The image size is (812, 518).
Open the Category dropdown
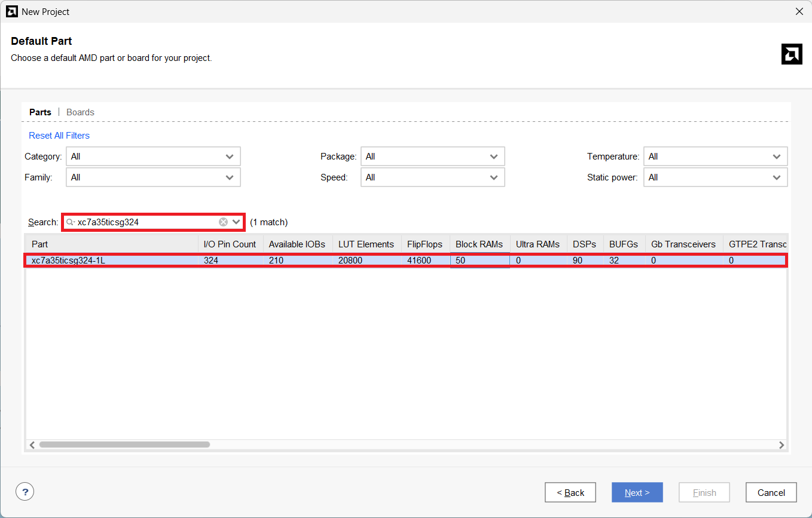(x=153, y=157)
